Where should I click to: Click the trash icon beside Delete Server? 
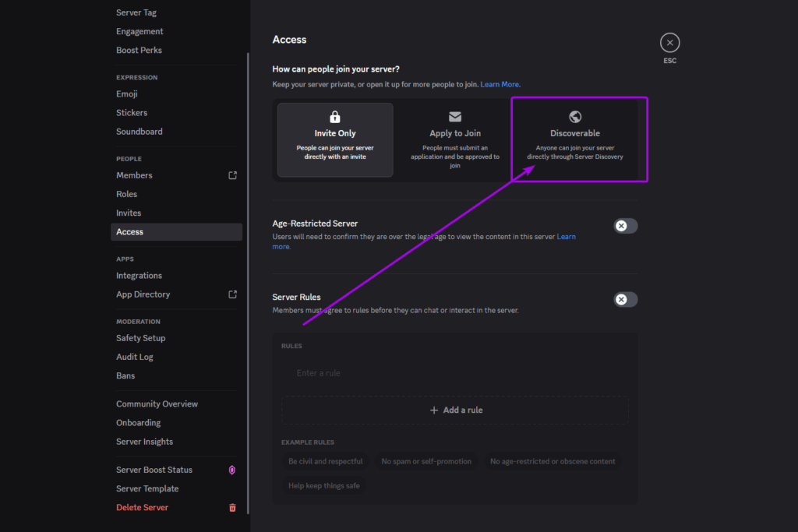231,507
